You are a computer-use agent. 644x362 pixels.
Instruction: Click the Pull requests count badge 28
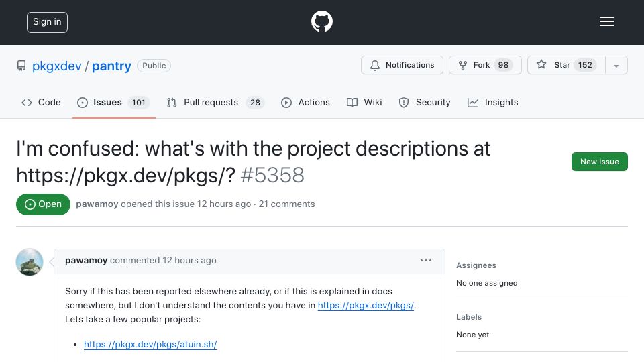(255, 102)
